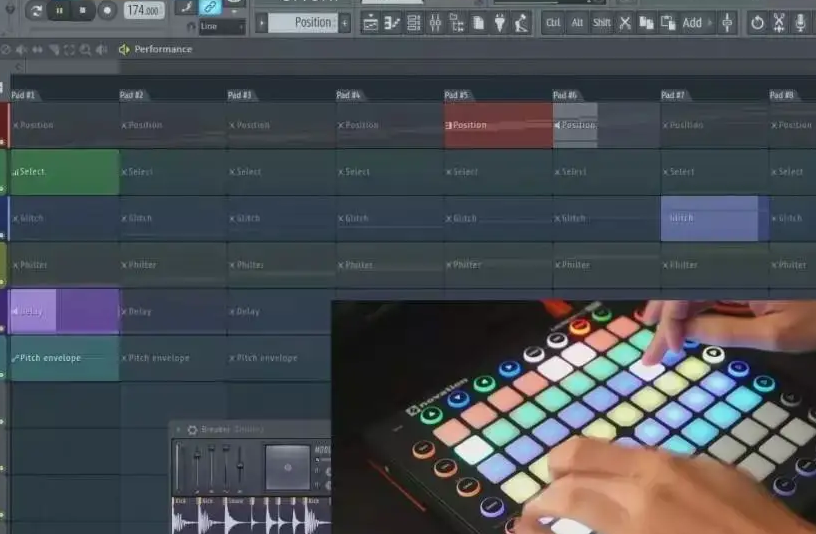Click the Paste icon
The height and width of the screenshot is (534, 816).
[668, 22]
